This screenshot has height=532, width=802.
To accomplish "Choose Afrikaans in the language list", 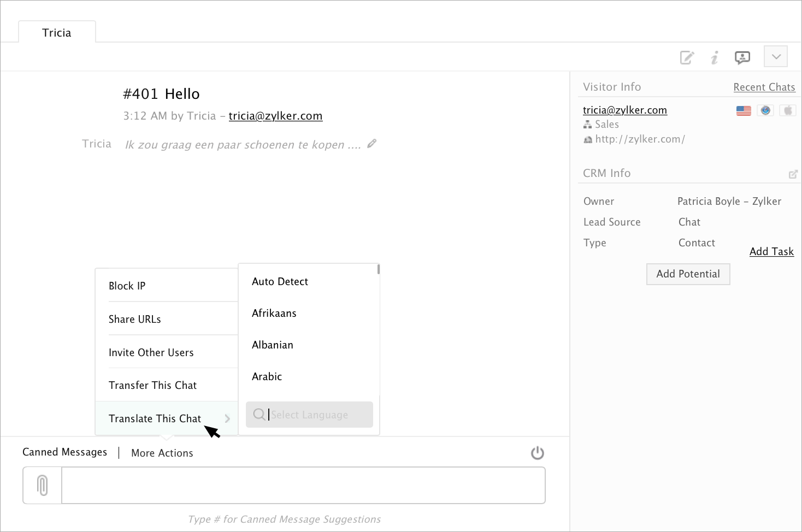I will 274,313.
